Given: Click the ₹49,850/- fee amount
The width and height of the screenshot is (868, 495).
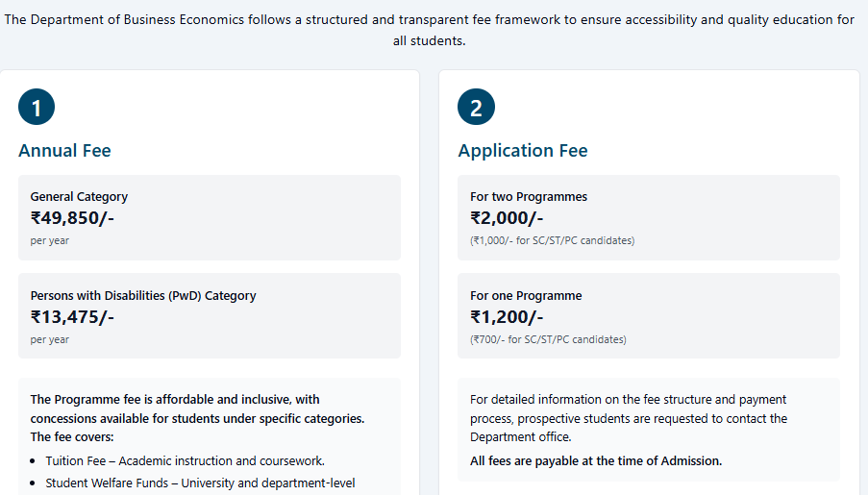Looking at the screenshot, I should click(72, 217).
